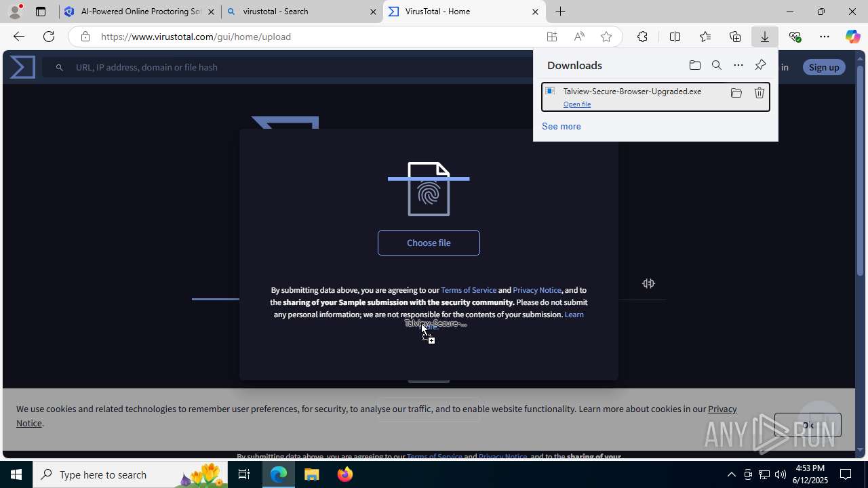Refresh the current page
868x488 pixels.
[49, 37]
